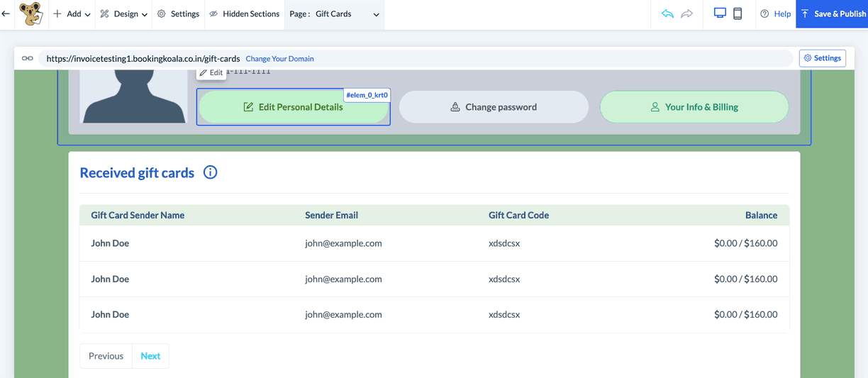868x378 pixels.
Task: Click the undo arrow icon
Action: (667, 13)
